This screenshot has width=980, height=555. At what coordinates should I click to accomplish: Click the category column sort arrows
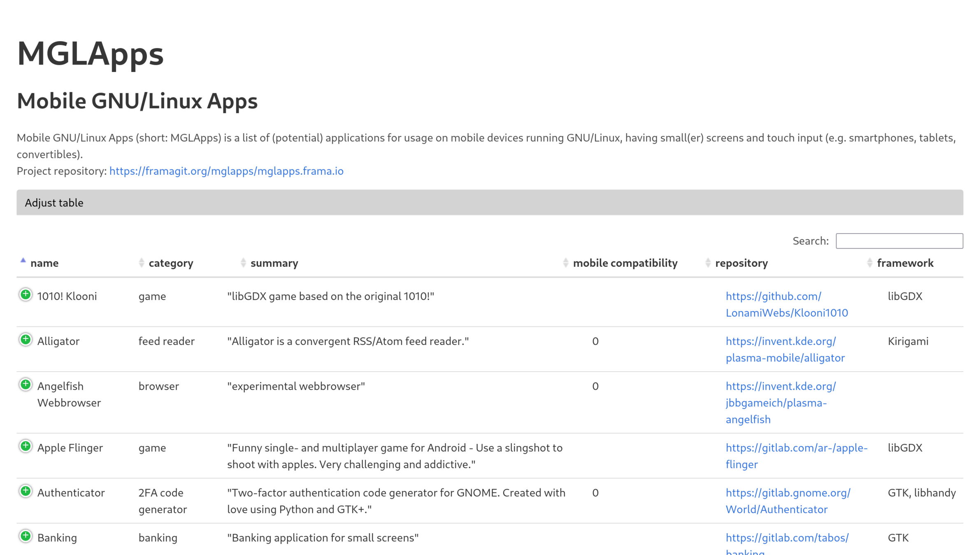pos(142,263)
